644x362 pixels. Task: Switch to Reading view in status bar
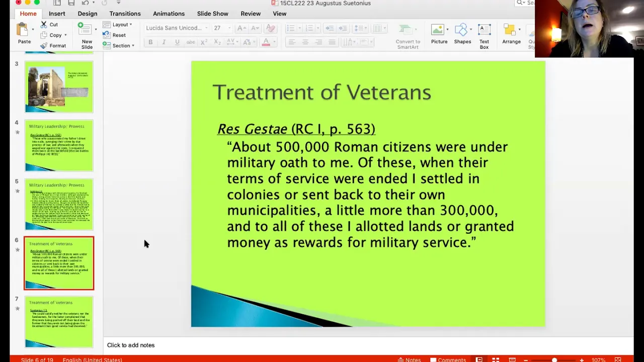point(512,359)
